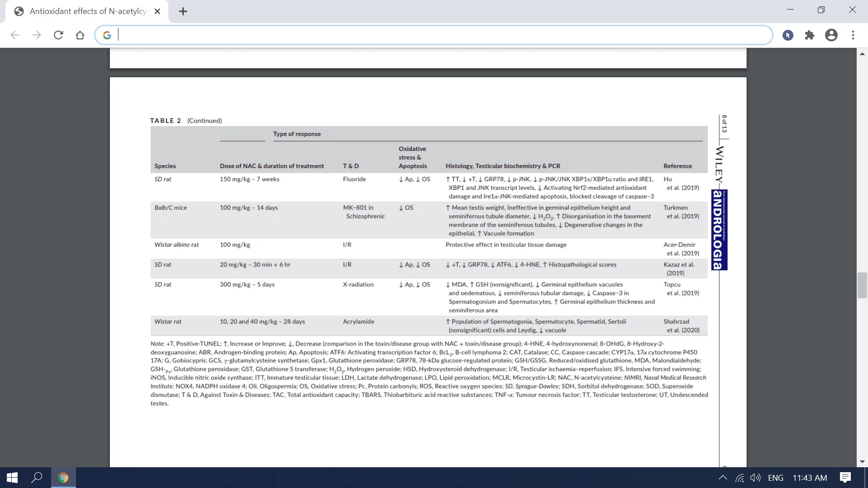Click the 'Species' column header

coord(165,166)
